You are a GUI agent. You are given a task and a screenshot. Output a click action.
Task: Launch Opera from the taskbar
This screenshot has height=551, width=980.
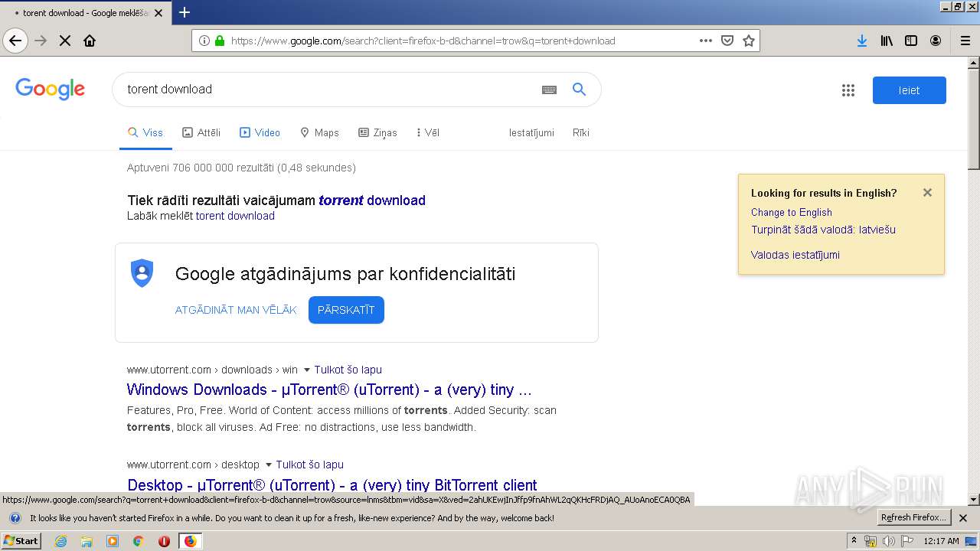[164, 541]
